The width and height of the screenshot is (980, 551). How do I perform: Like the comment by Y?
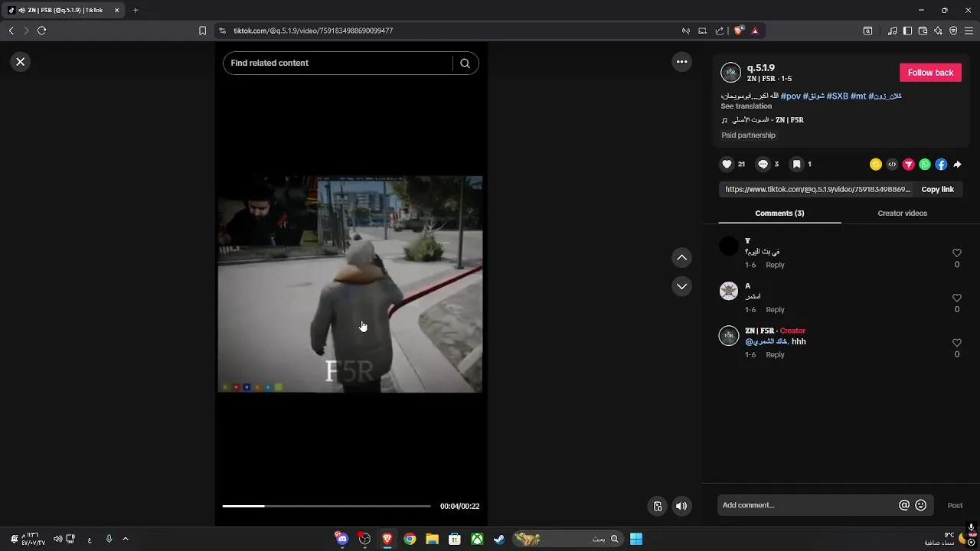coord(957,253)
